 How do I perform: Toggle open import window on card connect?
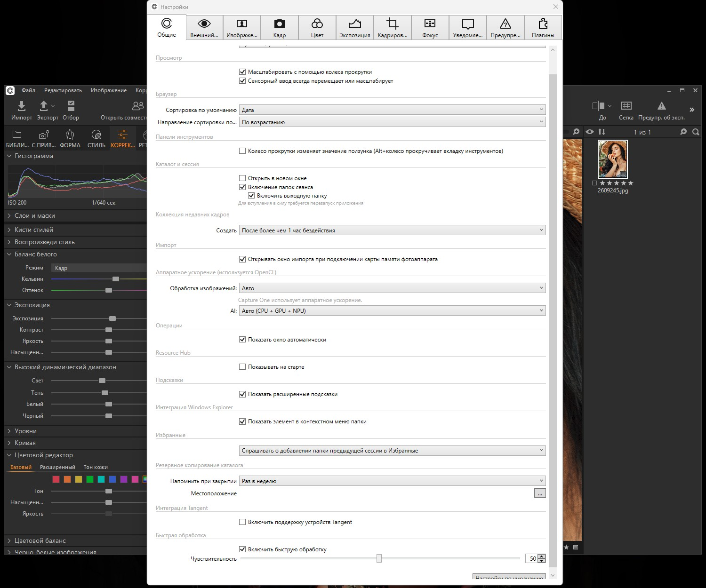point(242,259)
